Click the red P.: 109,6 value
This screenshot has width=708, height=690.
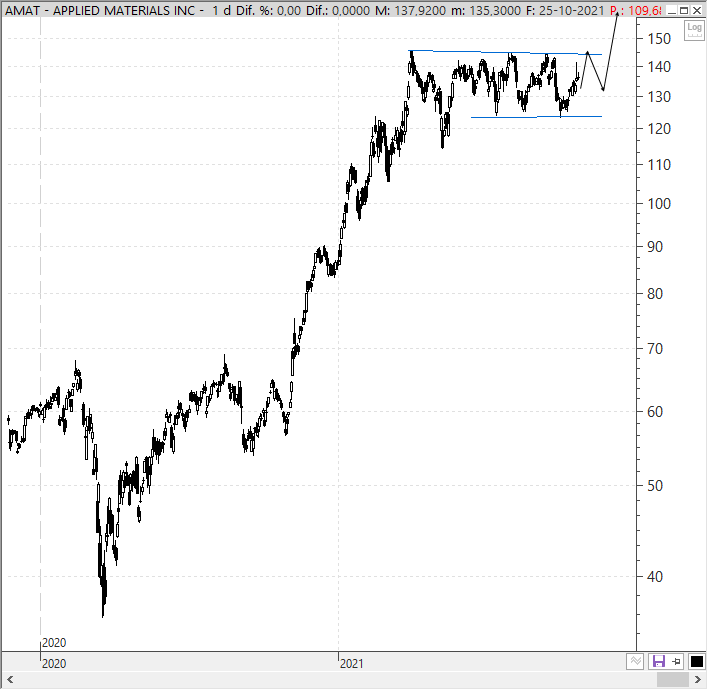point(636,10)
